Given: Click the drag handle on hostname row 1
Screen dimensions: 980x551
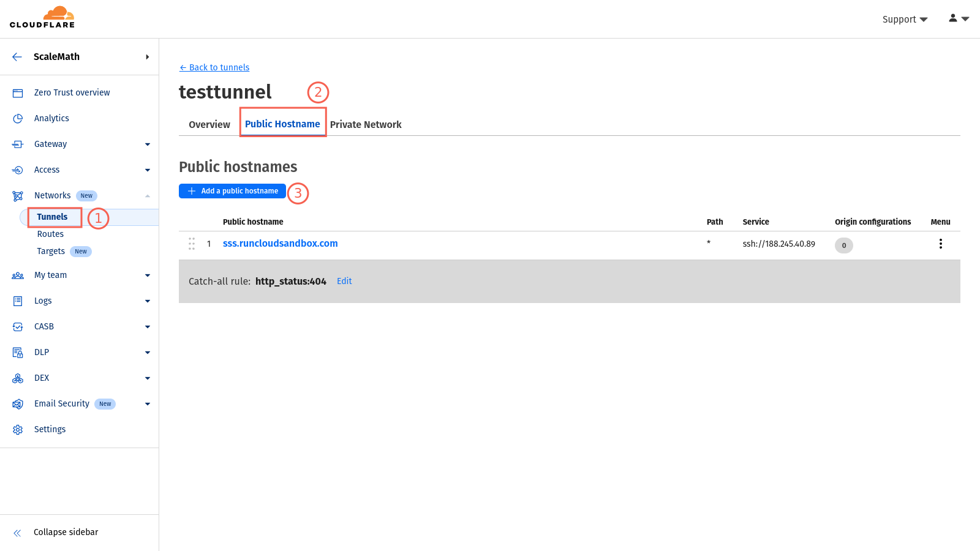Looking at the screenshot, I should point(192,244).
